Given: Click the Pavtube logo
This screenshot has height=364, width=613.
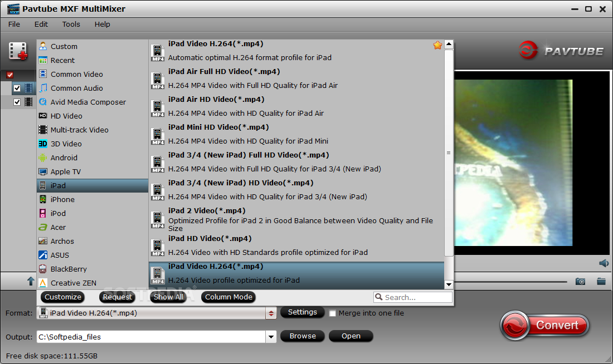Looking at the screenshot, I should coord(561,51).
